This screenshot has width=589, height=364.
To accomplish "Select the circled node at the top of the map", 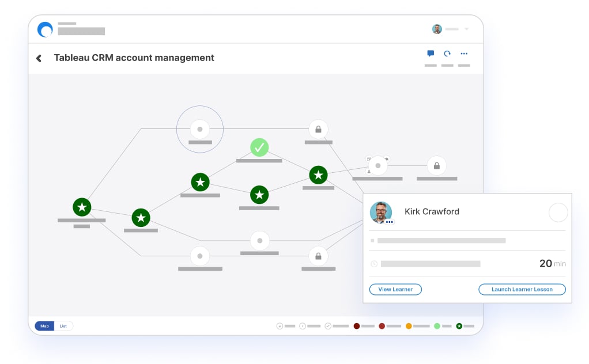I will pyautogui.click(x=200, y=129).
